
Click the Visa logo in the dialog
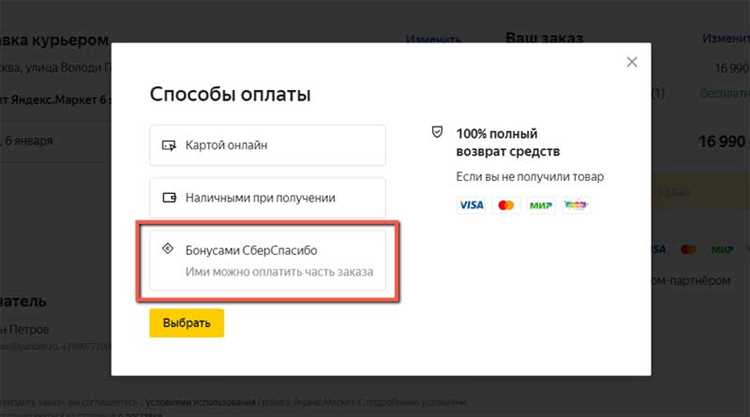pyautogui.click(x=472, y=205)
